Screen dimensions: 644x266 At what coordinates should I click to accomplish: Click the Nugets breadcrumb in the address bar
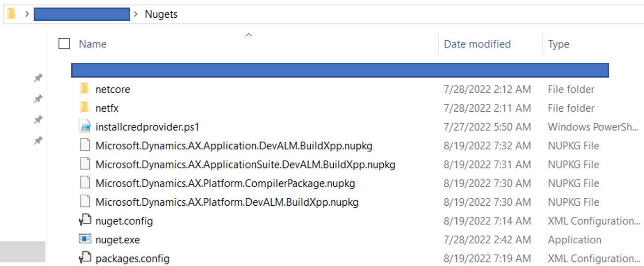click(161, 14)
